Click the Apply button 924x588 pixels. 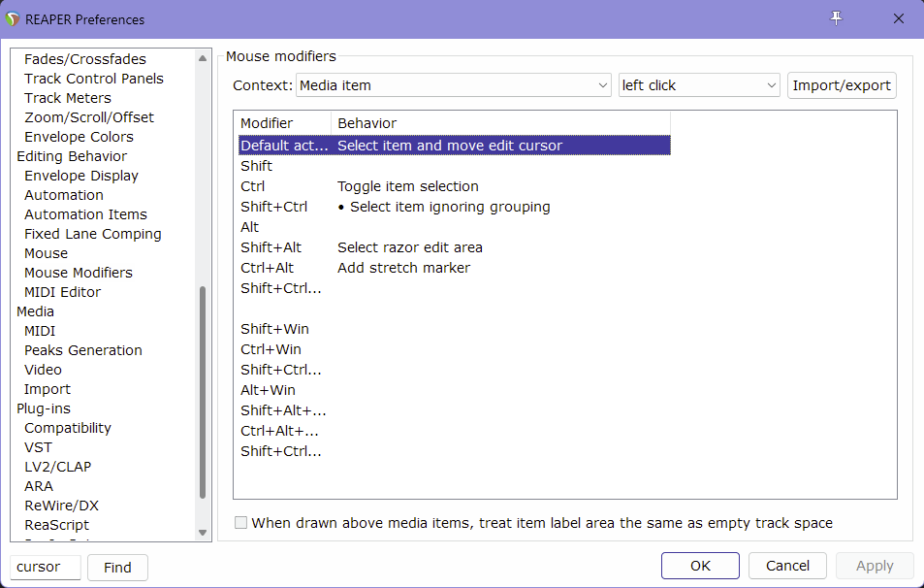click(875, 567)
